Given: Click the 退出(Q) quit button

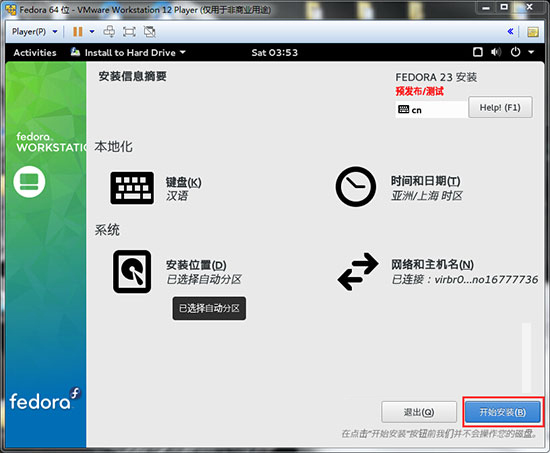Looking at the screenshot, I should 419,412.
